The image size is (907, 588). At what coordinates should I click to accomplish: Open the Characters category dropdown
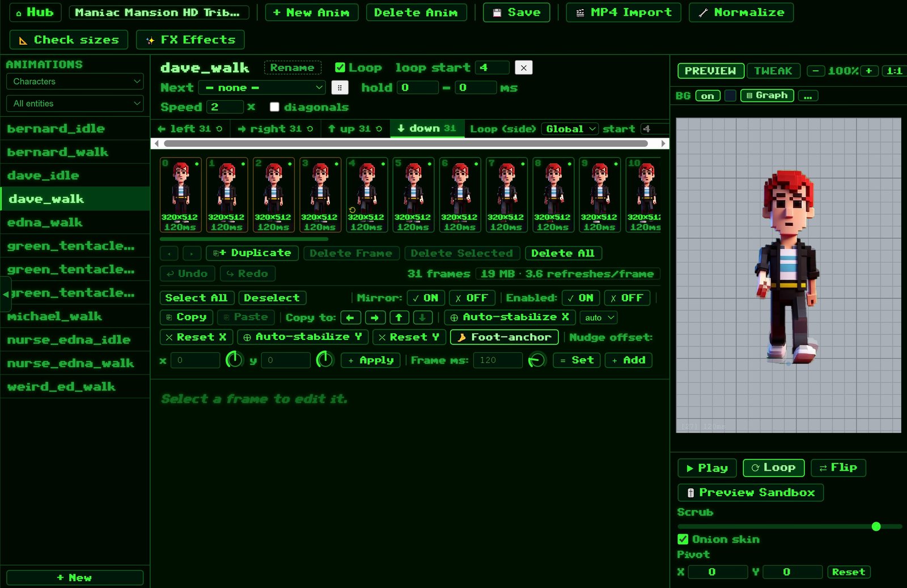coord(75,82)
